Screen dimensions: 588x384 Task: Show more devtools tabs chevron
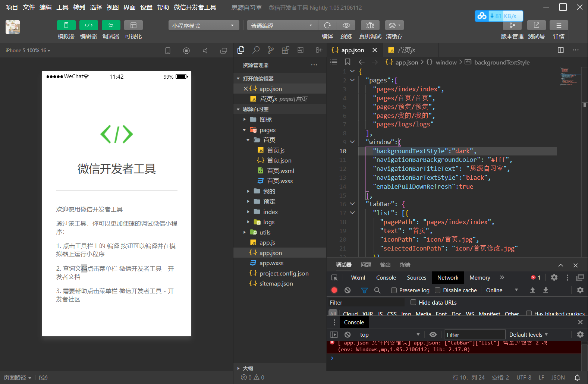click(x=502, y=277)
